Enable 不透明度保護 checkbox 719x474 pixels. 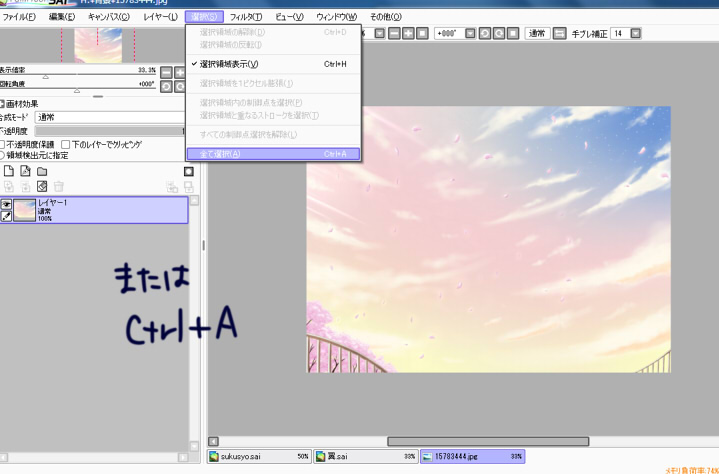click(2, 144)
